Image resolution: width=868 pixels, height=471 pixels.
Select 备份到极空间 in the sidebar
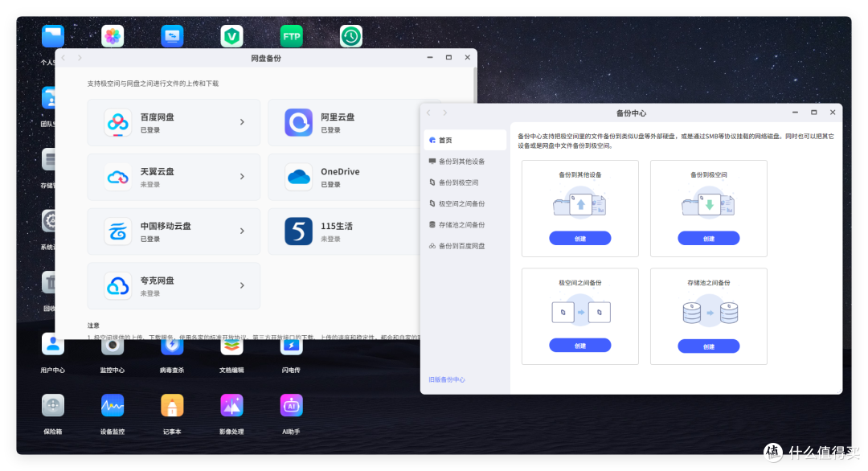click(x=465, y=182)
